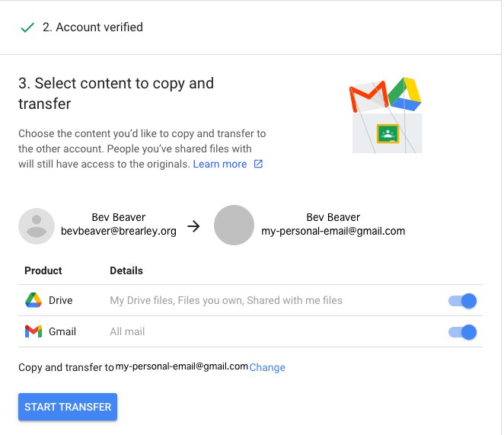Click the Drive triangle in the header illustration
This screenshot has width=504, height=435.
tap(405, 94)
